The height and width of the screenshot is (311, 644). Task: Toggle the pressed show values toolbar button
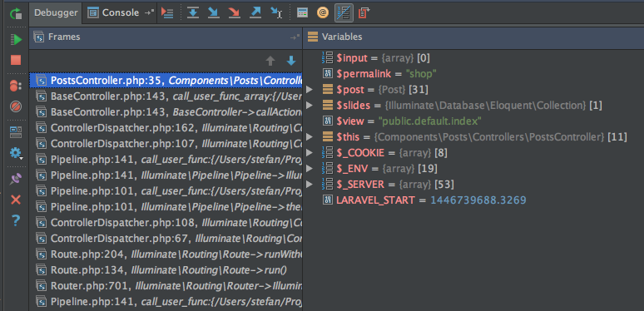344,13
